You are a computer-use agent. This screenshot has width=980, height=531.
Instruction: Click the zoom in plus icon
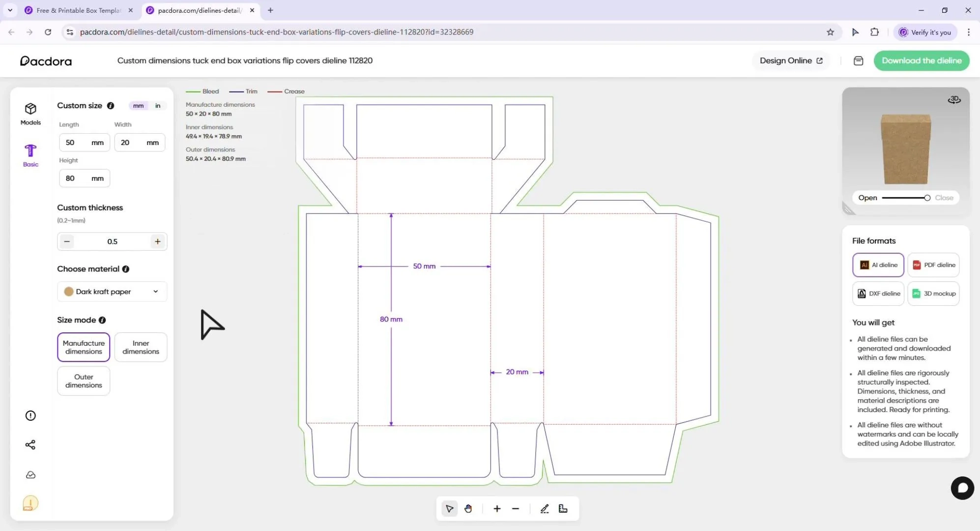[x=497, y=509]
